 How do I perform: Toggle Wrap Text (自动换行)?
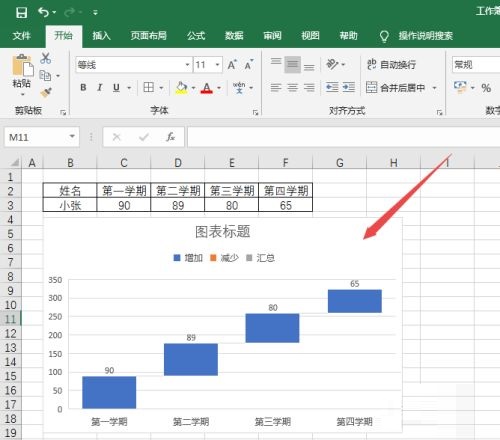pos(391,64)
